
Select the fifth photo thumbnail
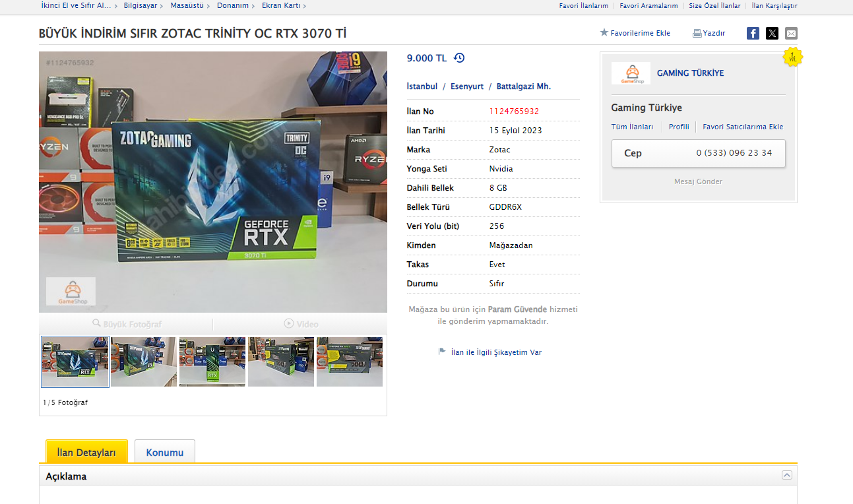[350, 362]
